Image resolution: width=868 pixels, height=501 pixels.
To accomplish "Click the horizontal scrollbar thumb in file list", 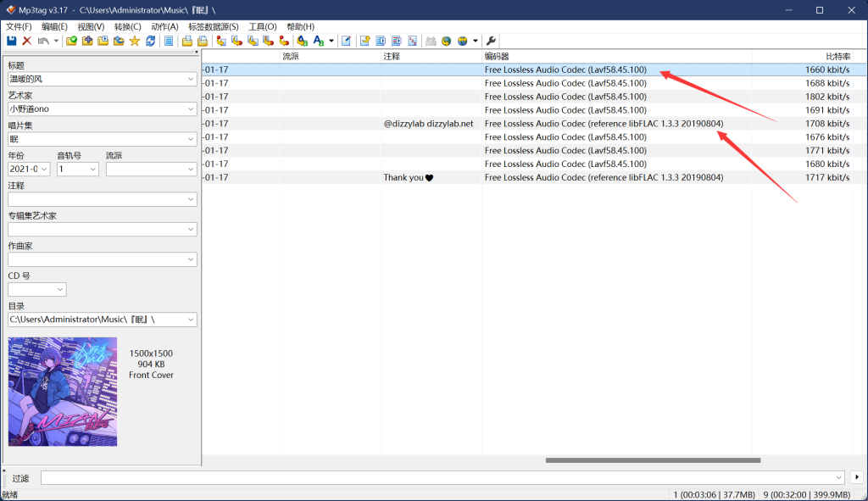I will pyautogui.click(x=653, y=460).
